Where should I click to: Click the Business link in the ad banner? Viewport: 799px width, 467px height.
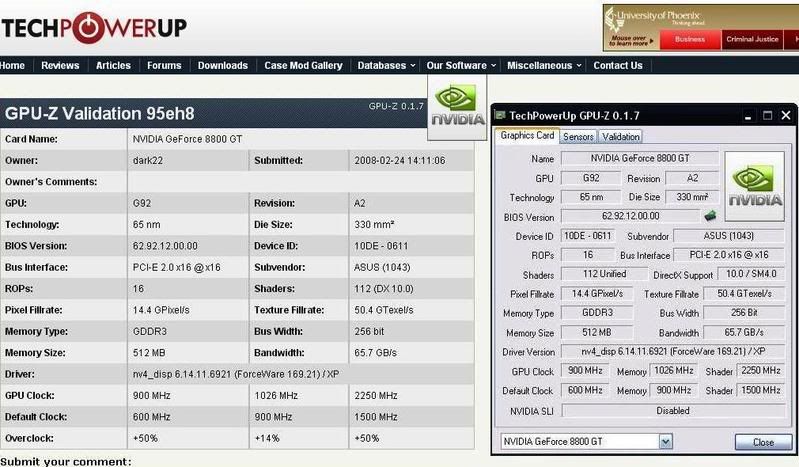point(689,40)
